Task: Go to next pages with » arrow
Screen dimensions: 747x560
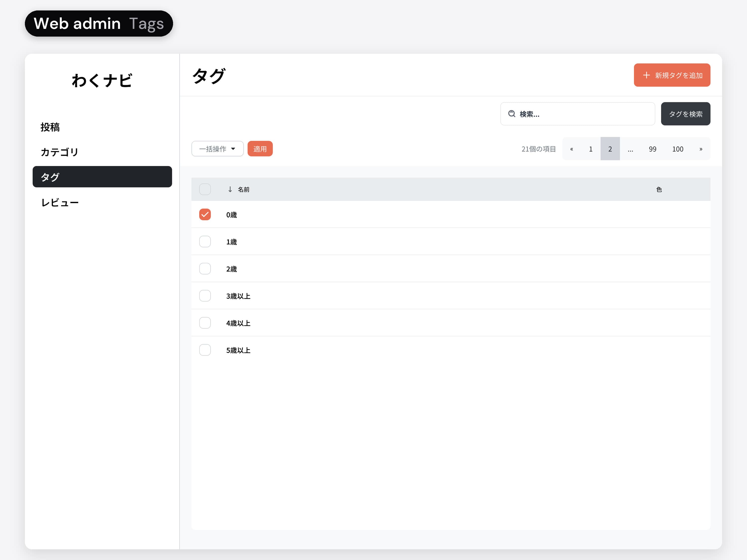Action: [701, 149]
